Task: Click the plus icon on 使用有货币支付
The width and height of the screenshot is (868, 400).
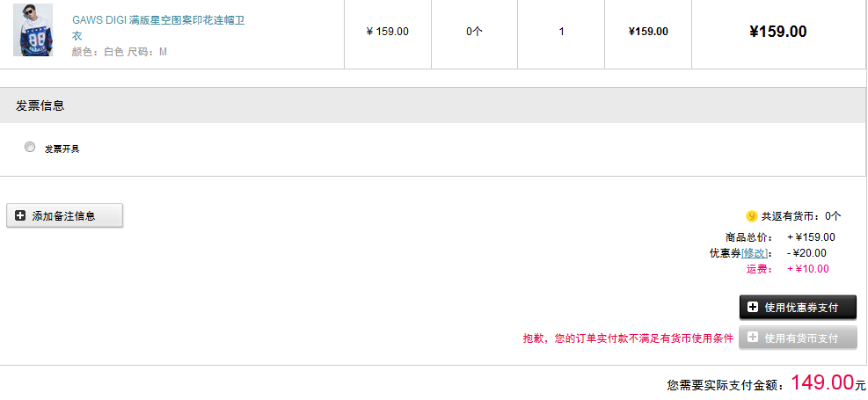Action: tap(753, 338)
